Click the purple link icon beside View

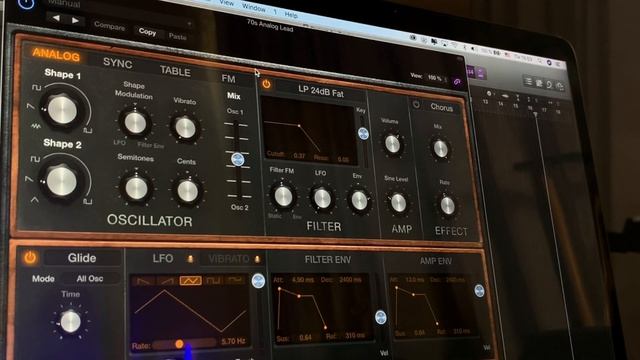pos(457,82)
